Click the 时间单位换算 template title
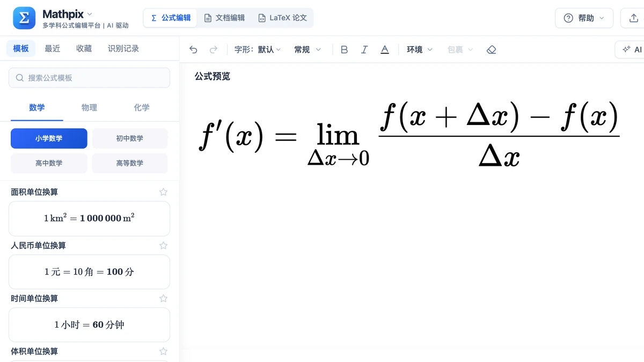 click(x=34, y=298)
